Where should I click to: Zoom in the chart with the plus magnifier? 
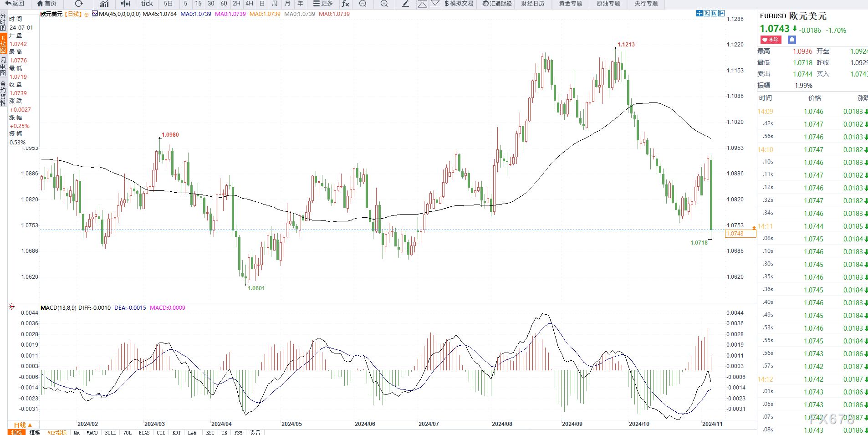tap(384, 4)
